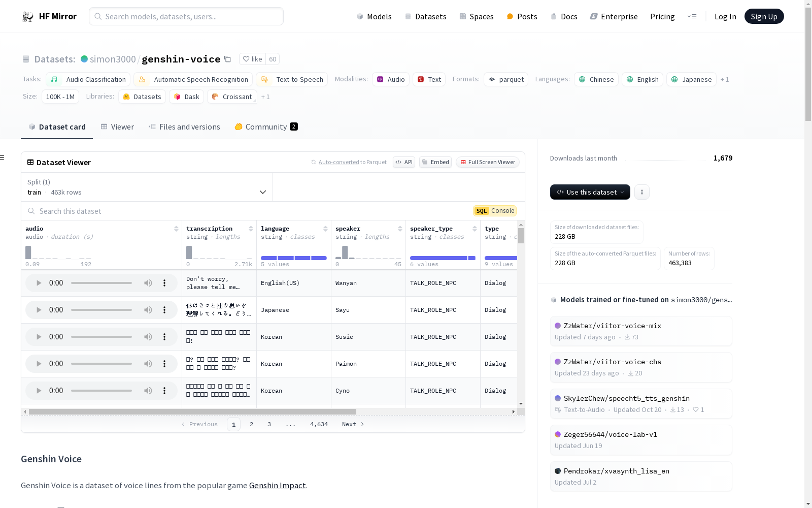Toggle the left table of contents icon

2,157
